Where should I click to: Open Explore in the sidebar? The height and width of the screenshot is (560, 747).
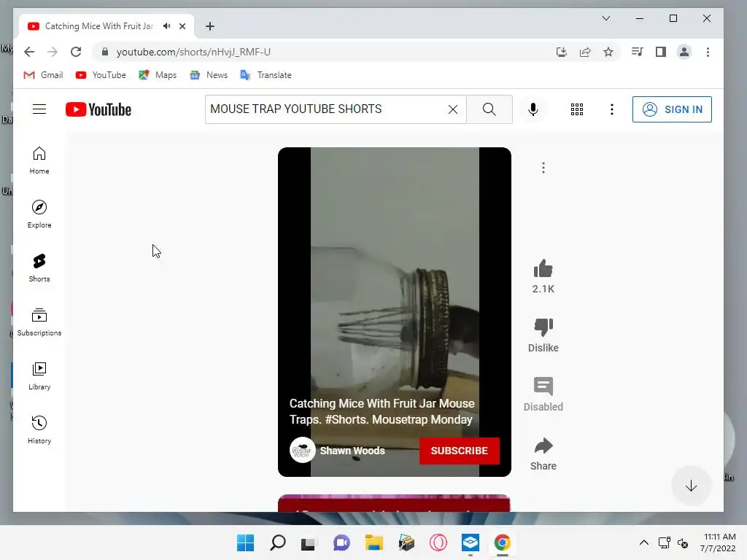(39, 215)
